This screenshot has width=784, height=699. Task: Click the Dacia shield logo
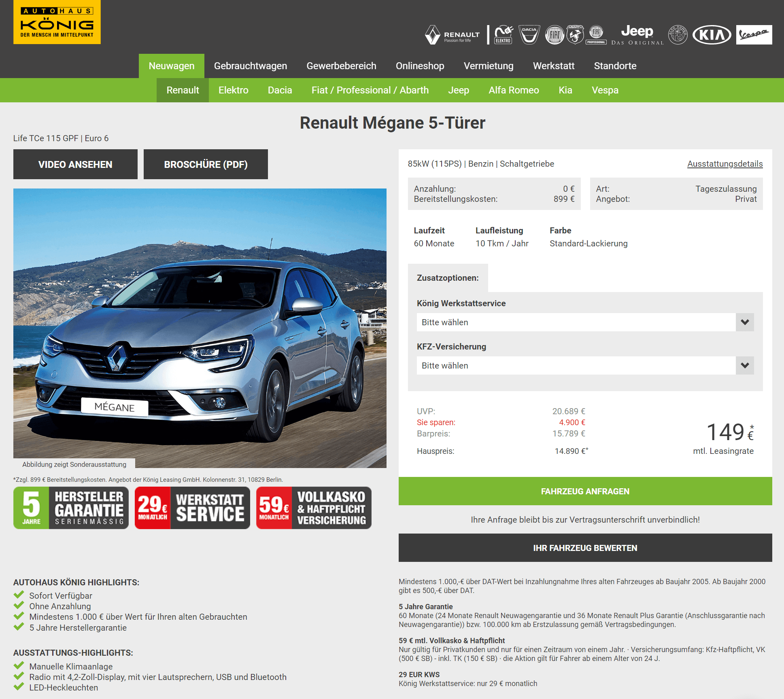pos(529,35)
